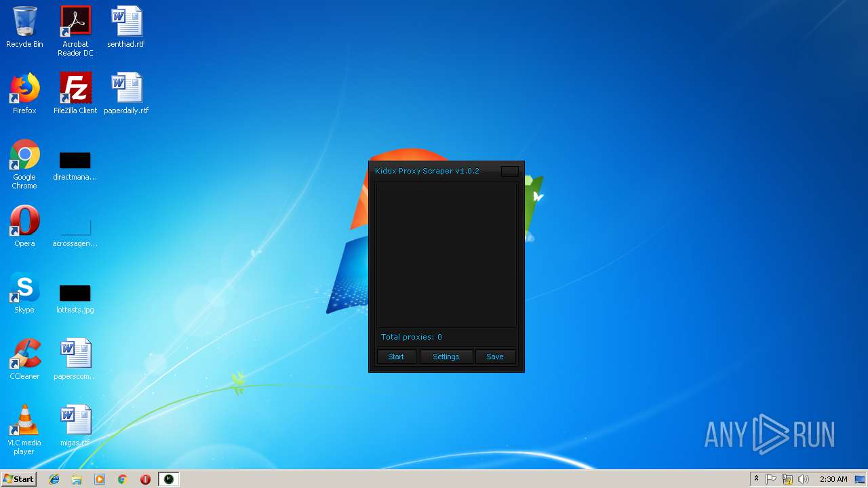Image resolution: width=868 pixels, height=488 pixels.
Task: Select the directmana... file icon
Action: coord(75,165)
